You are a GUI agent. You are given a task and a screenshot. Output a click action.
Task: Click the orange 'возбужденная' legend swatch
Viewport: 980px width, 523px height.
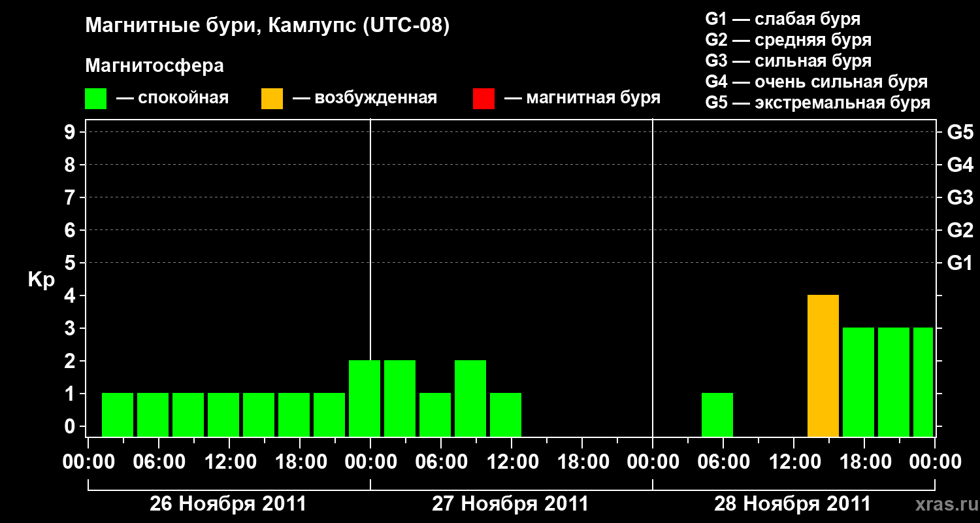click(x=272, y=99)
